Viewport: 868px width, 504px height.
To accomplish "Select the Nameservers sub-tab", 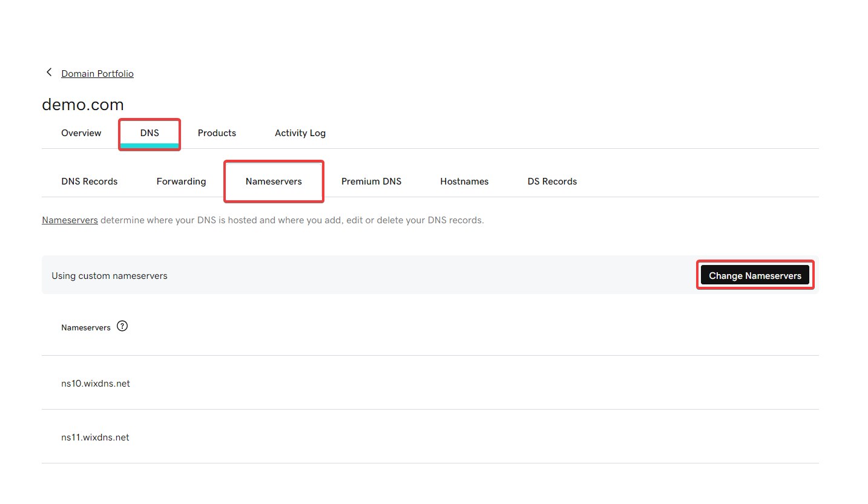I will pyautogui.click(x=274, y=182).
